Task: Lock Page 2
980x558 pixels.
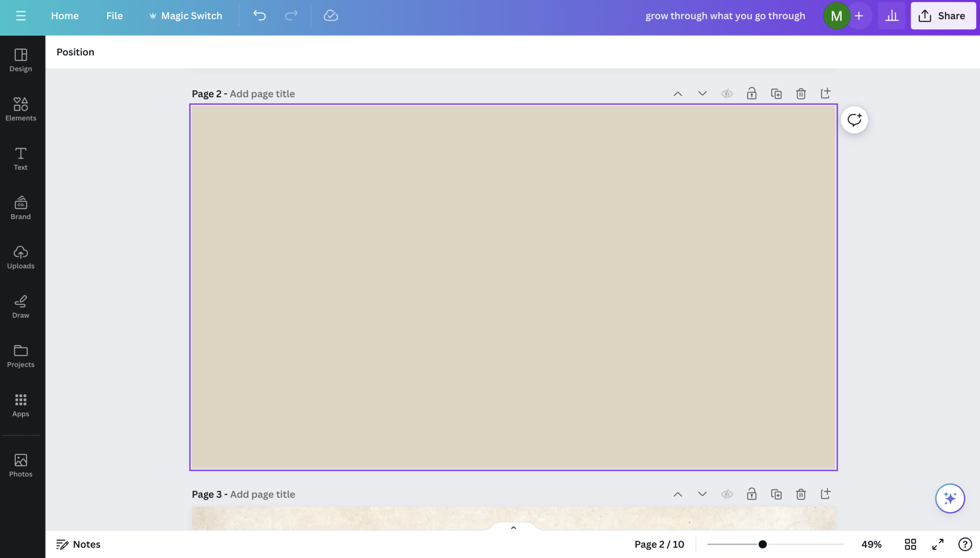Action: click(x=751, y=93)
